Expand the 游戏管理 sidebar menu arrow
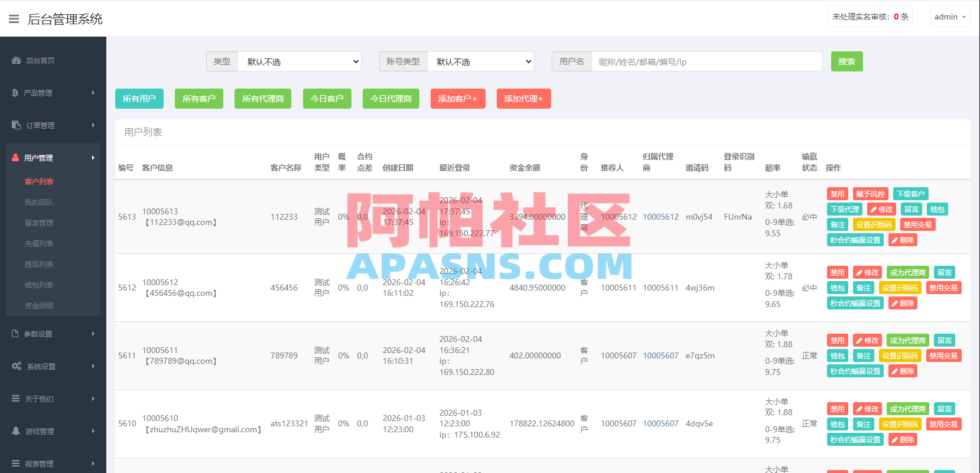This screenshot has height=473, width=980. point(93,431)
